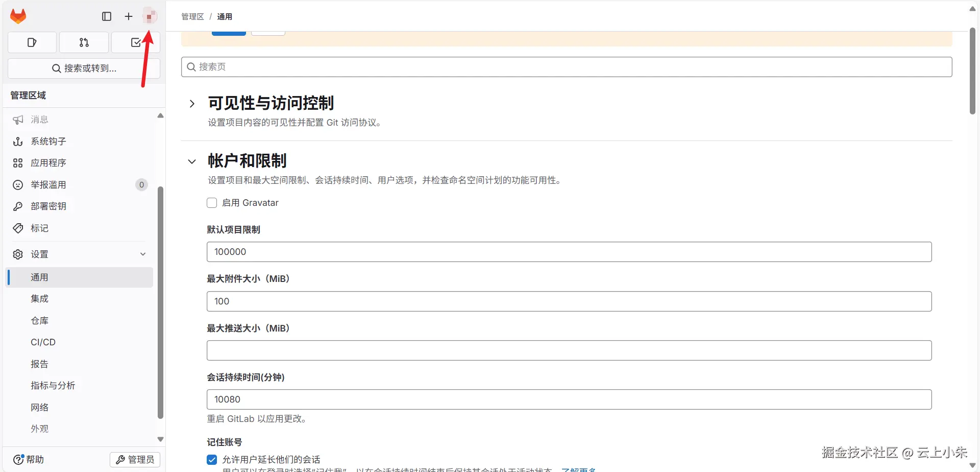Click the 帐户和限制 heading text
Viewport: 980px width, 472px height.
point(247,161)
